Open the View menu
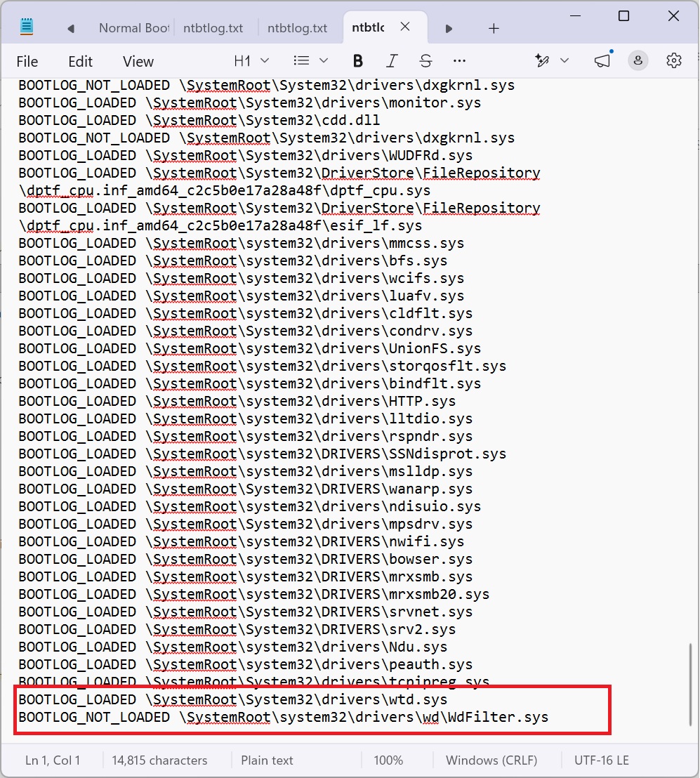The image size is (700, 778). pyautogui.click(x=138, y=62)
